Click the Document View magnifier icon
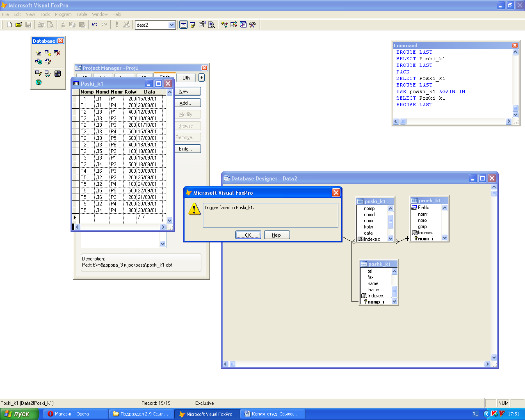The height and width of the screenshot is (420, 525). (212, 25)
